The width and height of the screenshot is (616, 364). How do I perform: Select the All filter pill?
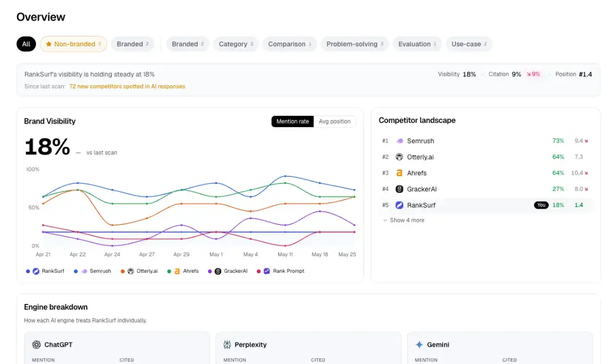[26, 44]
